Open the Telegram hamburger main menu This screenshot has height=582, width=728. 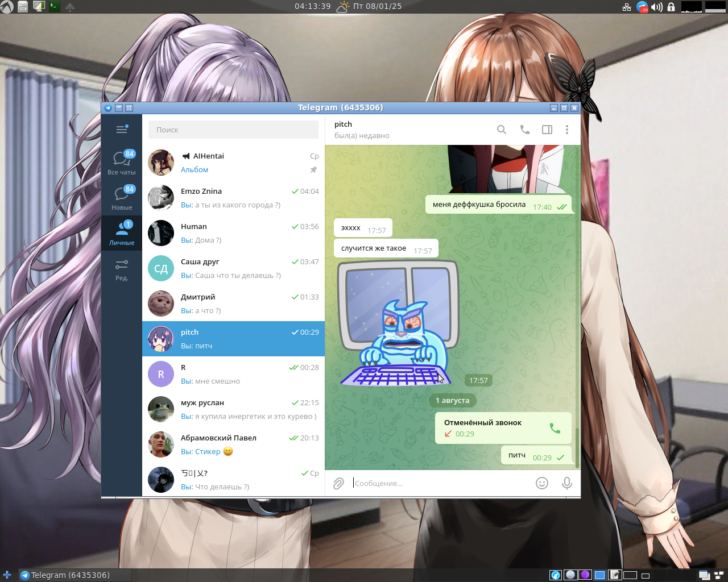[122, 130]
